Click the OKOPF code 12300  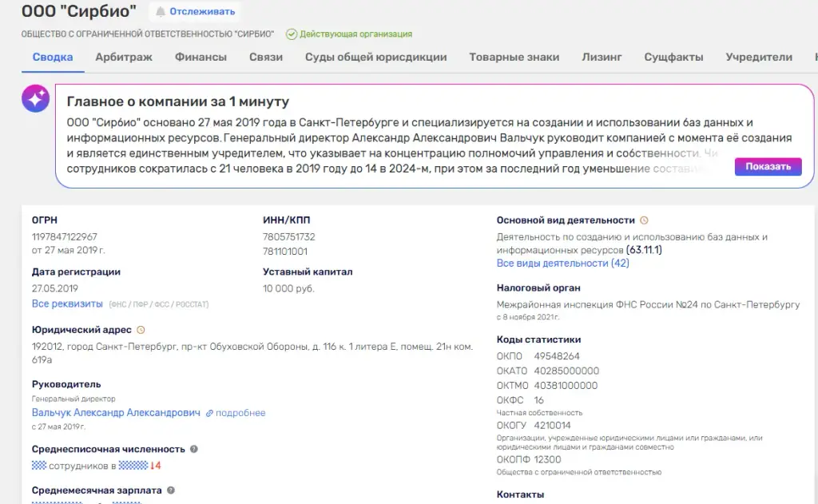547,459
